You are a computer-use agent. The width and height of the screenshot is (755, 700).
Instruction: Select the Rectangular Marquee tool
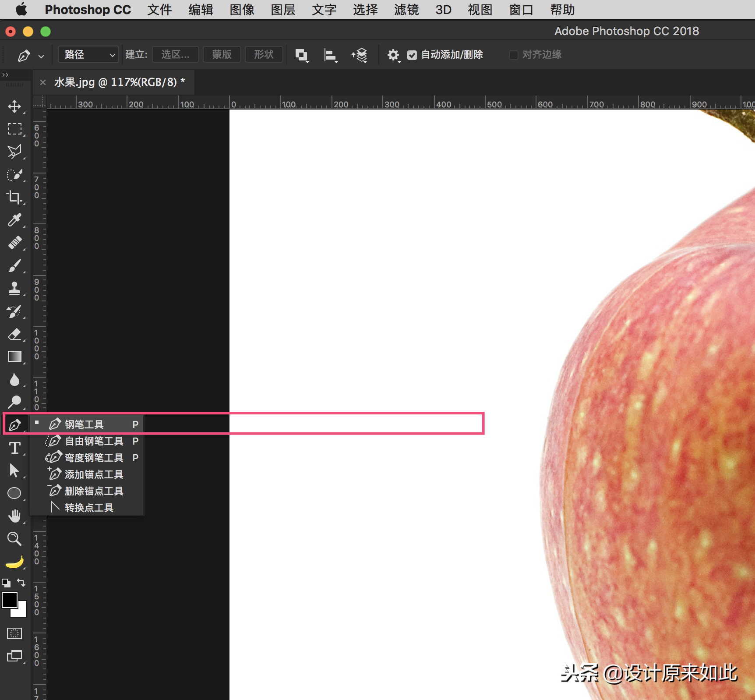[x=14, y=129]
